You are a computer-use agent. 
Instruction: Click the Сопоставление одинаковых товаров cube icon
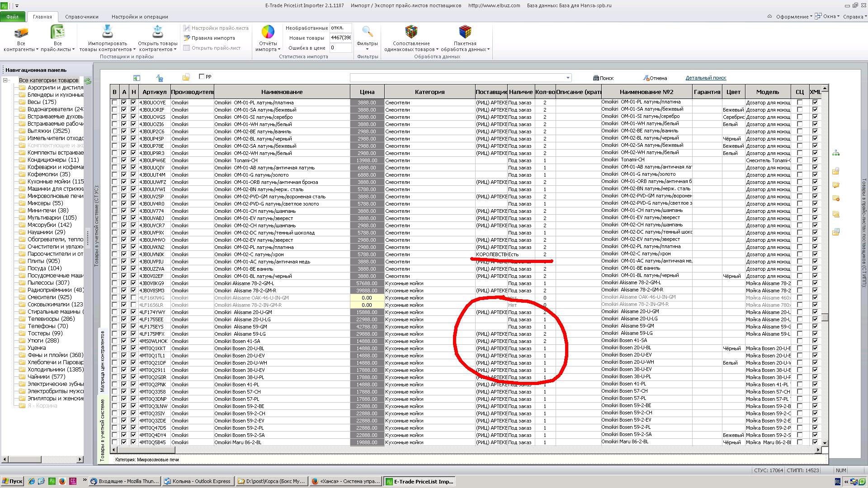tap(411, 32)
